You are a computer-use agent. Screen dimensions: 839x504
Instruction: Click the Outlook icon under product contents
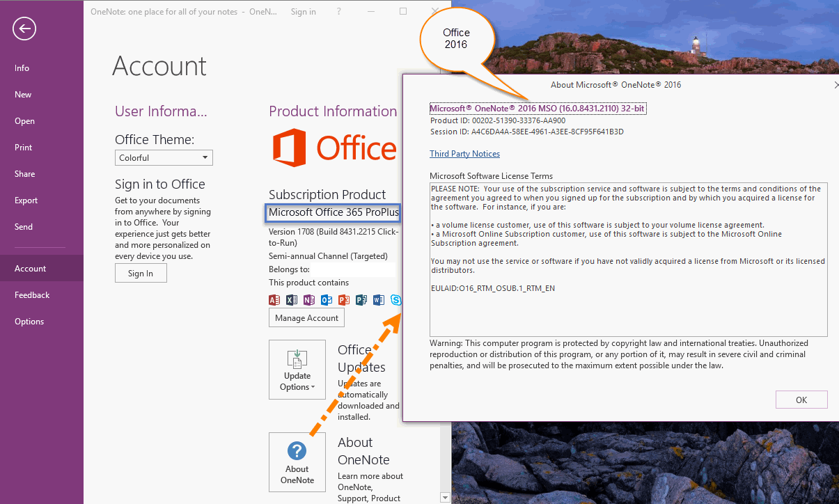327,300
